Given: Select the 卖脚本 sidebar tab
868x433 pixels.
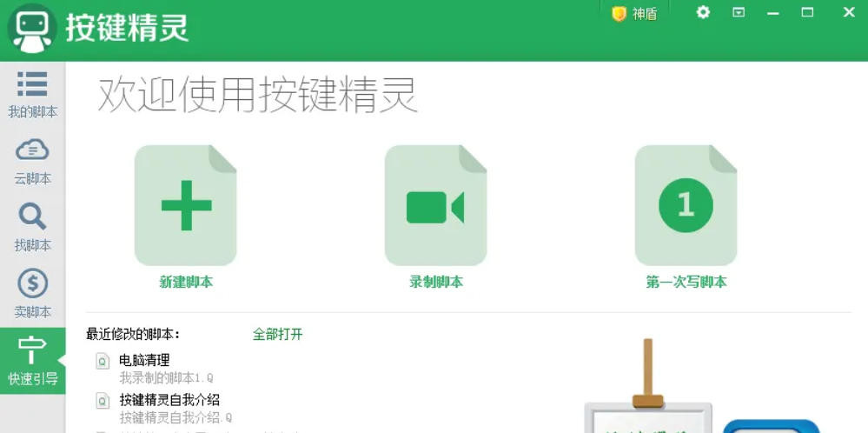Looking at the screenshot, I should pyautogui.click(x=32, y=294).
